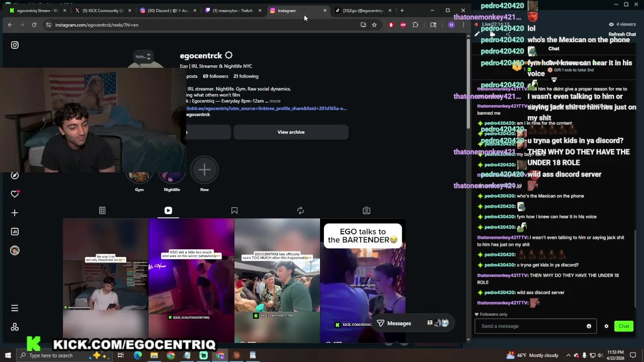Open the linktr.ee egocentriq profile link
This screenshot has width=644, height=362.
coord(266,108)
